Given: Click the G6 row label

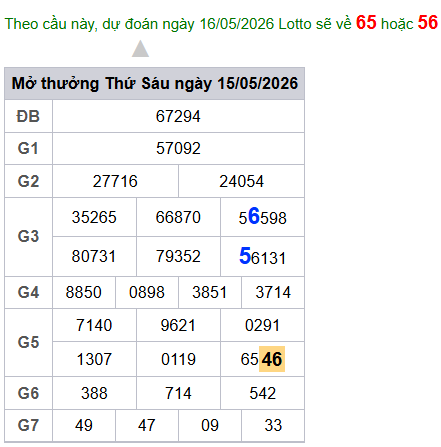Looking at the screenshot, I should pos(28,393).
